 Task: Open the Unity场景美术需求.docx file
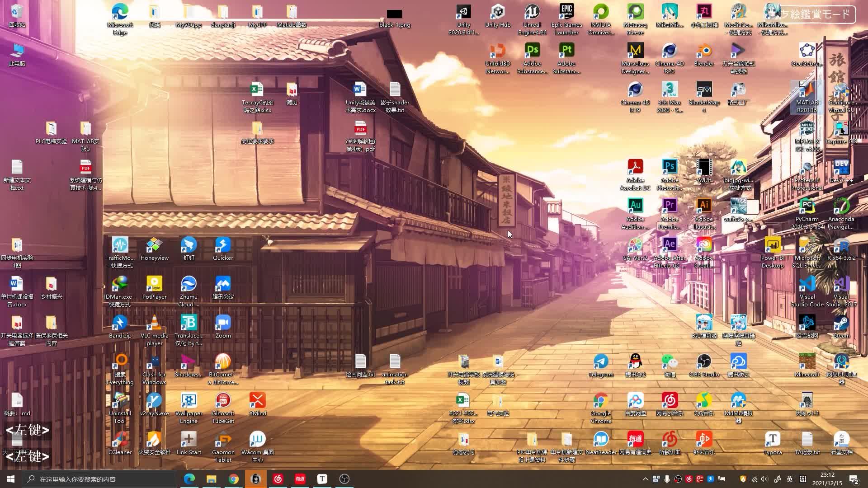[x=360, y=98]
